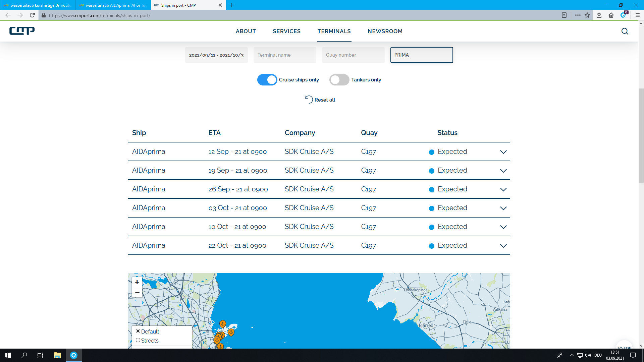Select the Streets map radio button
644x362 pixels.
click(x=138, y=340)
